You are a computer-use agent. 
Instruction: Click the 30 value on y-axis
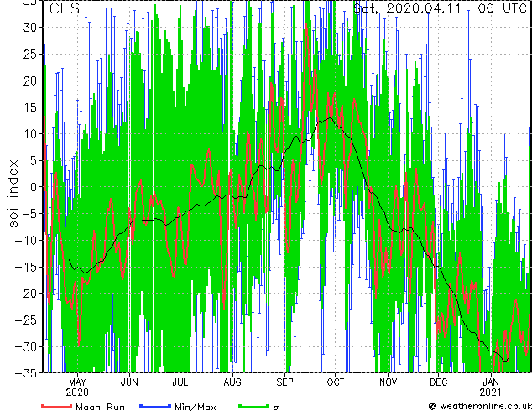click(x=30, y=28)
